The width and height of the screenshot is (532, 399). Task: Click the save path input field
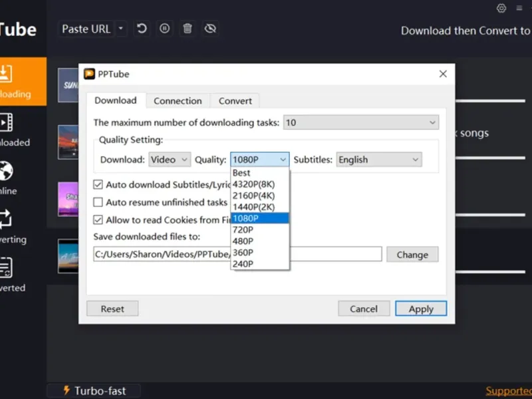(237, 254)
